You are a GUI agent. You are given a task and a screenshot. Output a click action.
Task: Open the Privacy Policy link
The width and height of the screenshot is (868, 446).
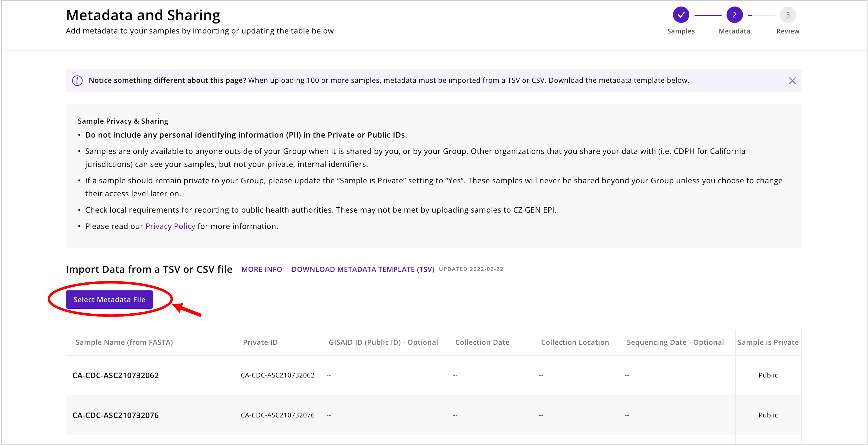tap(170, 226)
